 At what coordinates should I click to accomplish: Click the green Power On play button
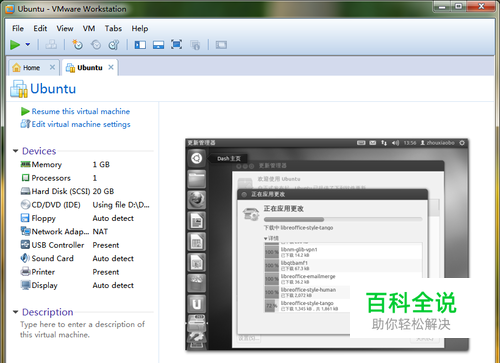click(15, 45)
